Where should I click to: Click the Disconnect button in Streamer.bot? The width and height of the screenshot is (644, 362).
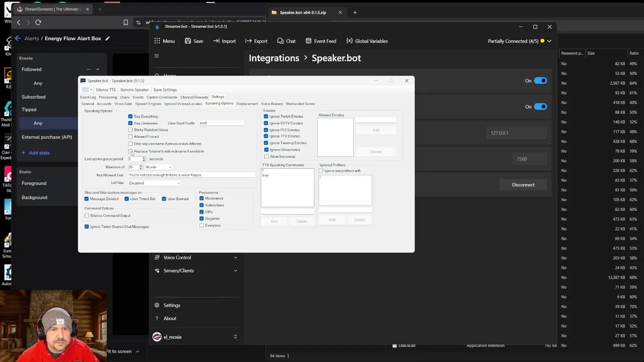pyautogui.click(x=523, y=185)
